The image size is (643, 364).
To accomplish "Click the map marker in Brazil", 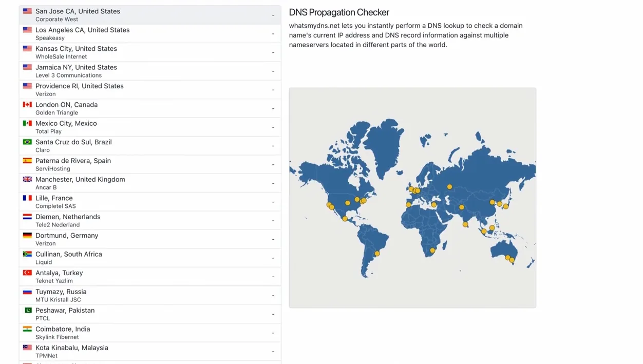I will [377, 254].
